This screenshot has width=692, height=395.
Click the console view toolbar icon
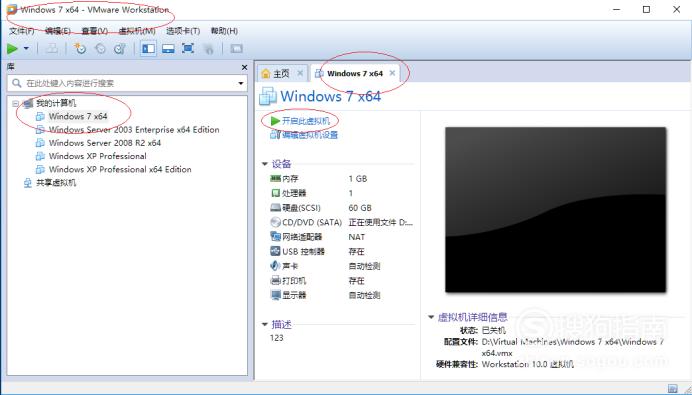point(237,49)
